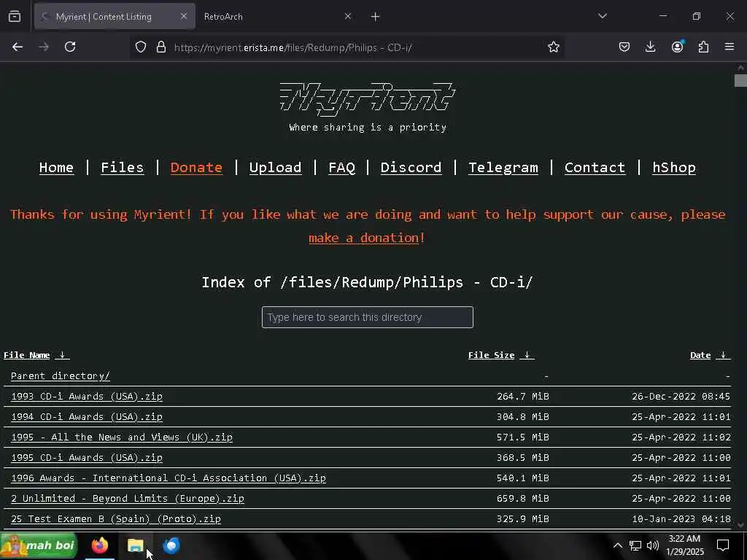Click the 10-Jan-2023 04:18 date
The height and width of the screenshot is (560, 747).
tap(681, 519)
